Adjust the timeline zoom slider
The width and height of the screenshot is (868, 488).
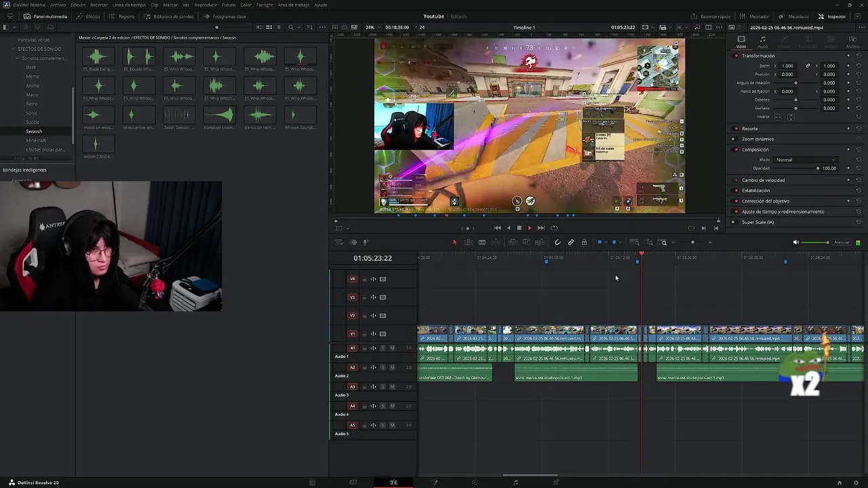[692, 243]
